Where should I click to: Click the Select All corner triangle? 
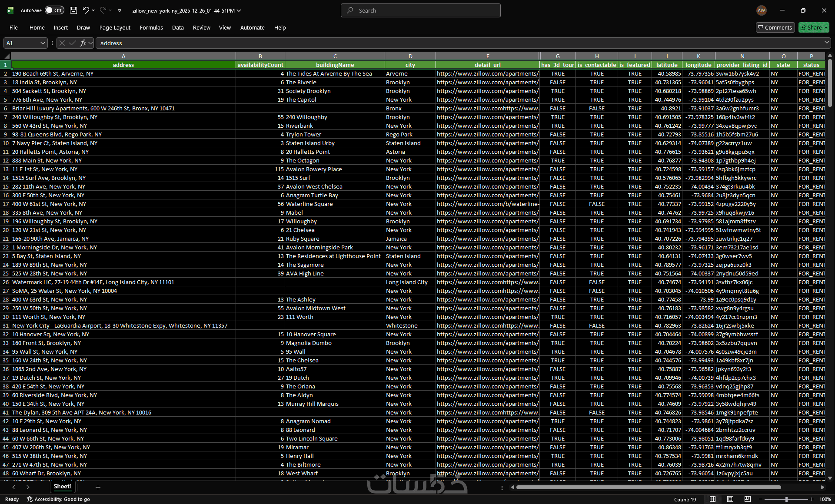(7, 56)
